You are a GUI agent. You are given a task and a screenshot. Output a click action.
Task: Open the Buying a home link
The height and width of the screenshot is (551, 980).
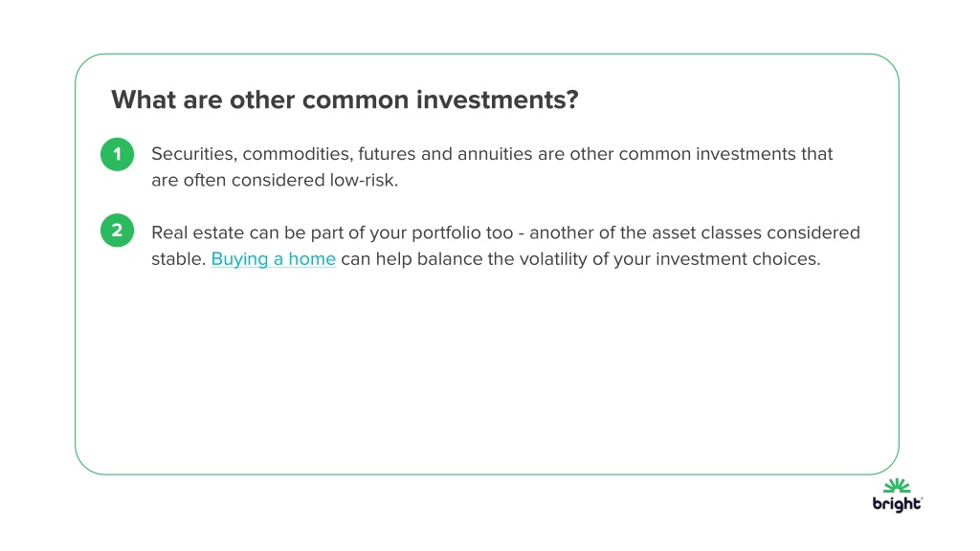click(x=273, y=258)
